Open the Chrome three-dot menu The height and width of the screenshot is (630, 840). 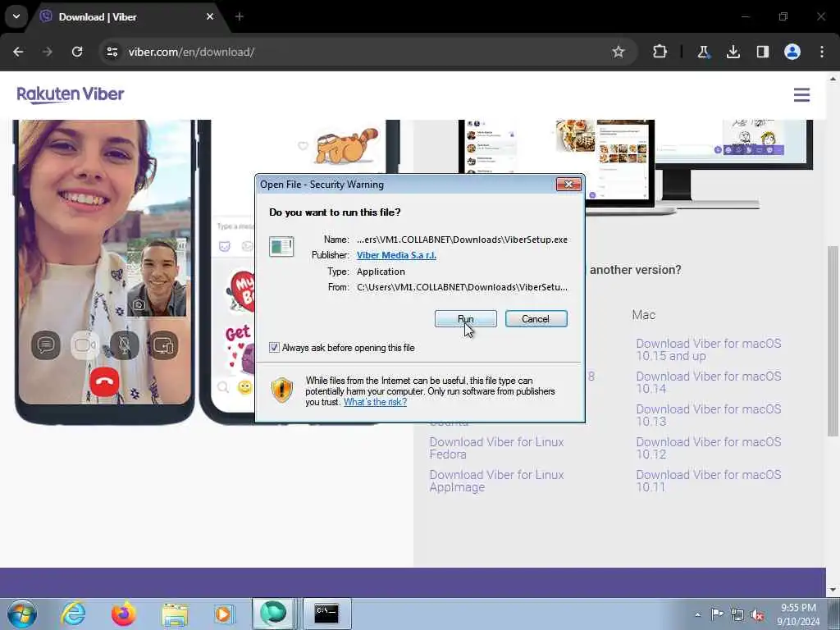click(822, 52)
